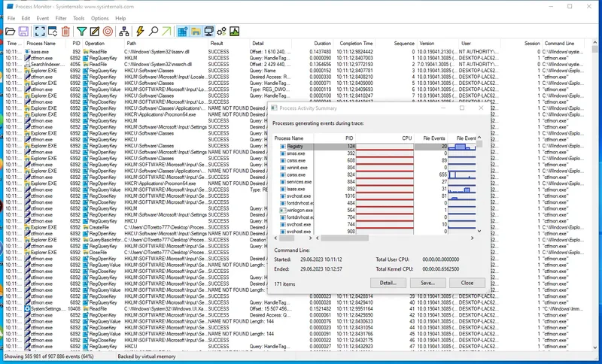The image size is (602, 364).
Task: Click the Jump To green arrow icon
Action: coord(166,32)
